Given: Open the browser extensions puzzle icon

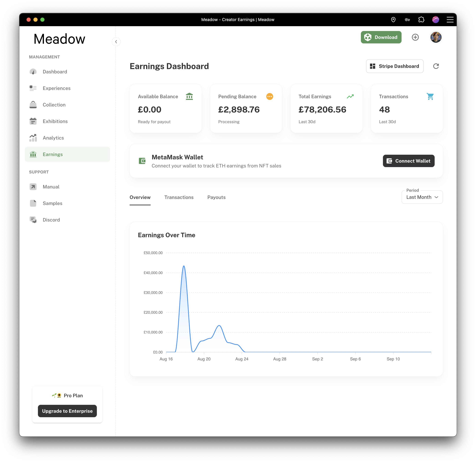Looking at the screenshot, I should point(422,19).
